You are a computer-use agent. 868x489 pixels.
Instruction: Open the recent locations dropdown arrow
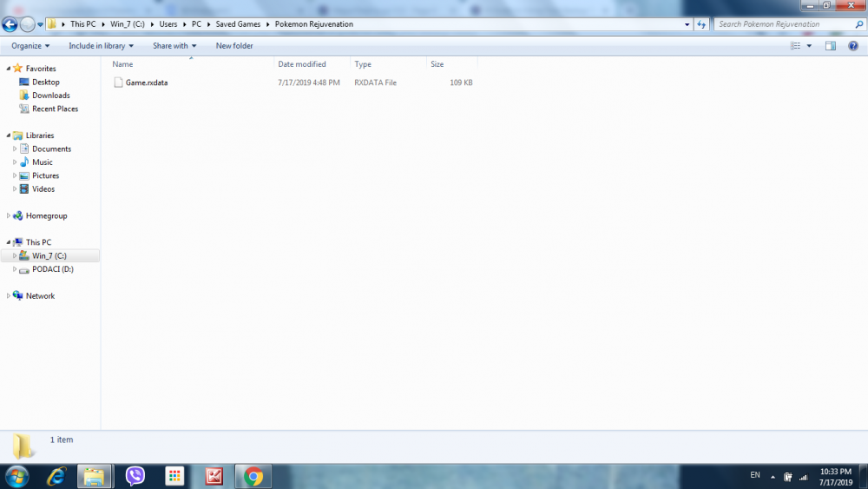pyautogui.click(x=41, y=24)
